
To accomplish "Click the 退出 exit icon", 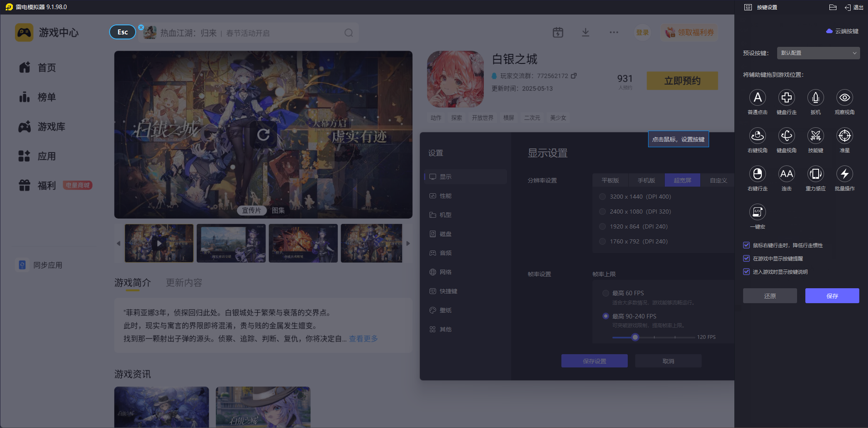I will click(x=854, y=7).
